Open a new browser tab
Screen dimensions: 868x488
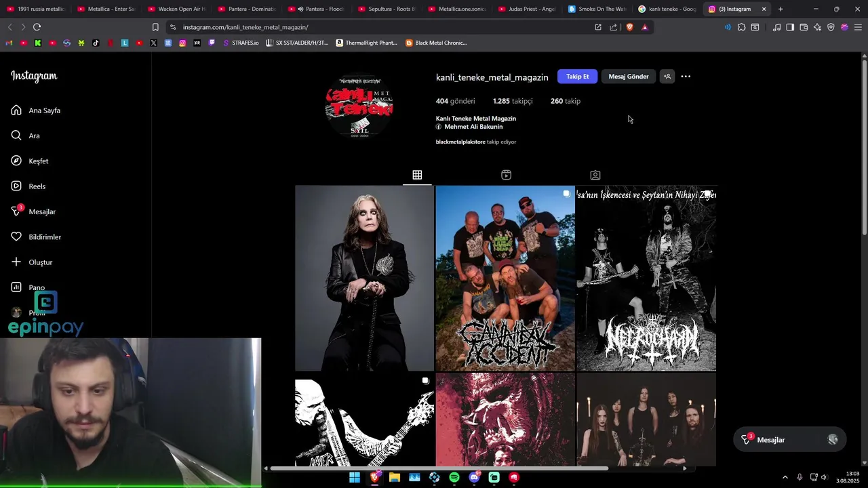(781, 9)
